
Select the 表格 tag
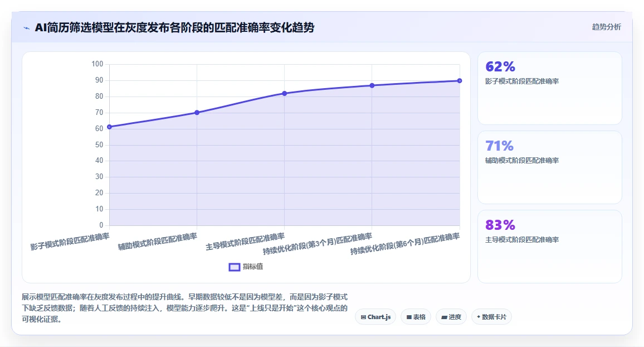(x=416, y=317)
